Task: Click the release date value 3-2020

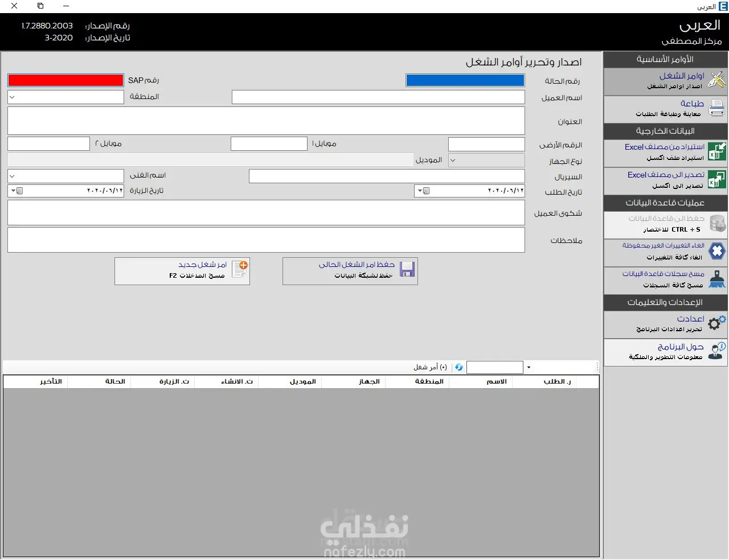Action: tap(59, 38)
